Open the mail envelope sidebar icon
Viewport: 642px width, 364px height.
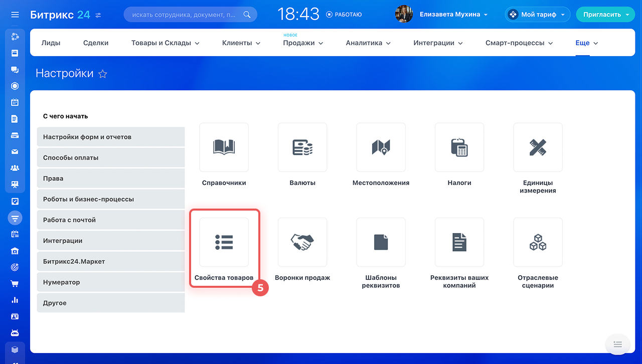pyautogui.click(x=15, y=152)
